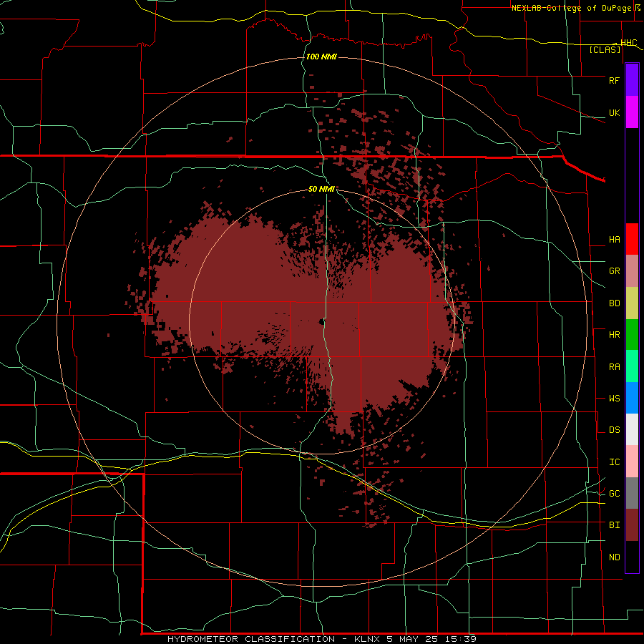Click the UK legend label
The image size is (644, 644).
pos(614,112)
